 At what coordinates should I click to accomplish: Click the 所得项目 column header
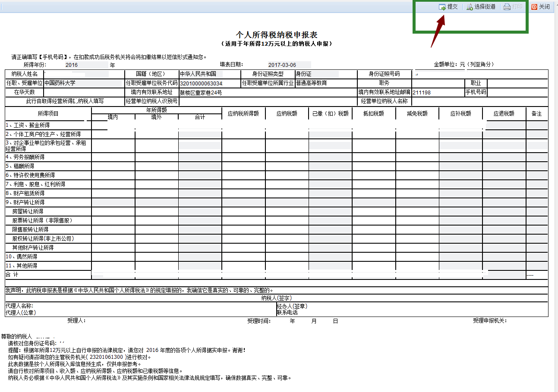(48, 113)
